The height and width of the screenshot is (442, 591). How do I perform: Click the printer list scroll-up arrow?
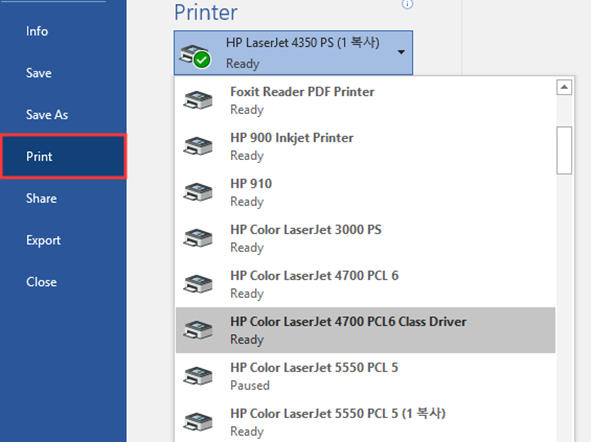tap(564, 87)
